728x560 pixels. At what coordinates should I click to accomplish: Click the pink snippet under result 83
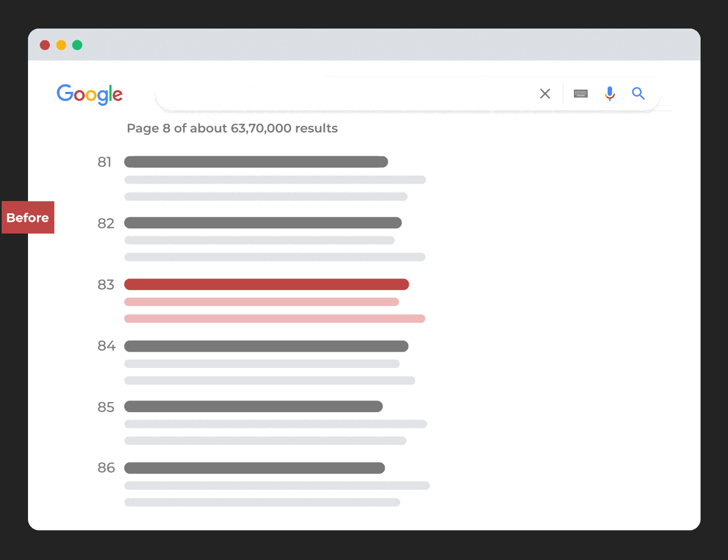(x=262, y=302)
